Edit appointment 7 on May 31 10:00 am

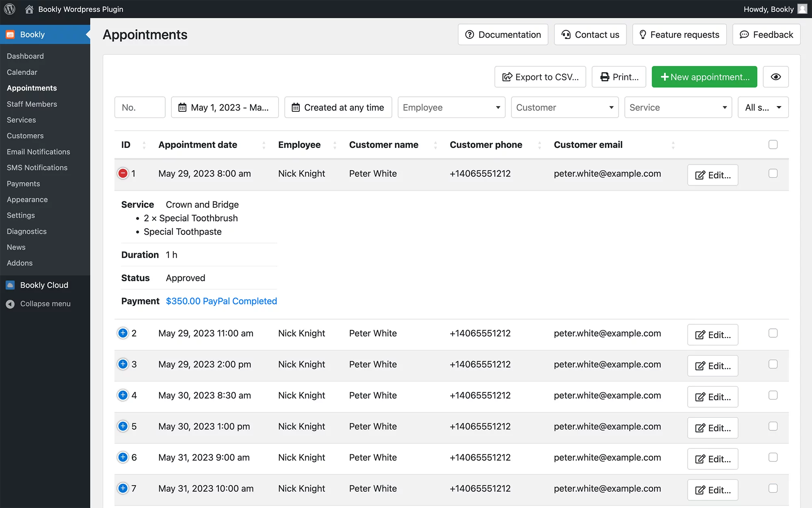(713, 490)
